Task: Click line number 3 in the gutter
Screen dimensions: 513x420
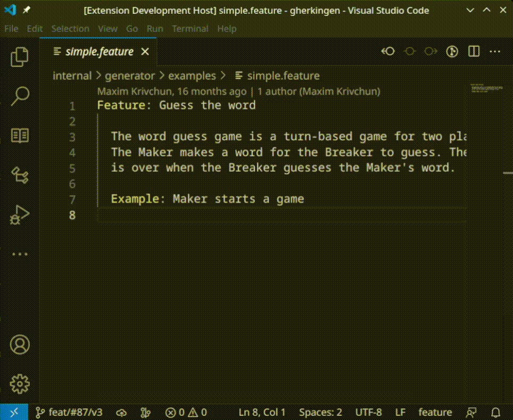Action: pyautogui.click(x=72, y=137)
